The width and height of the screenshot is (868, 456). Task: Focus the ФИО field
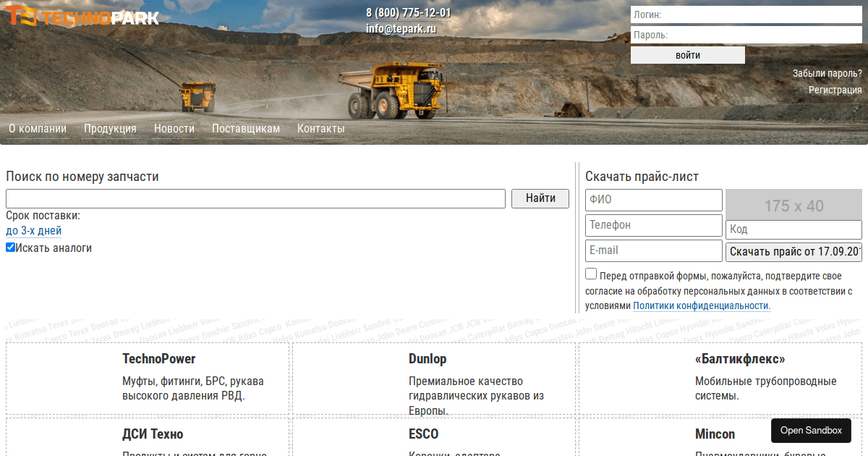[654, 200]
